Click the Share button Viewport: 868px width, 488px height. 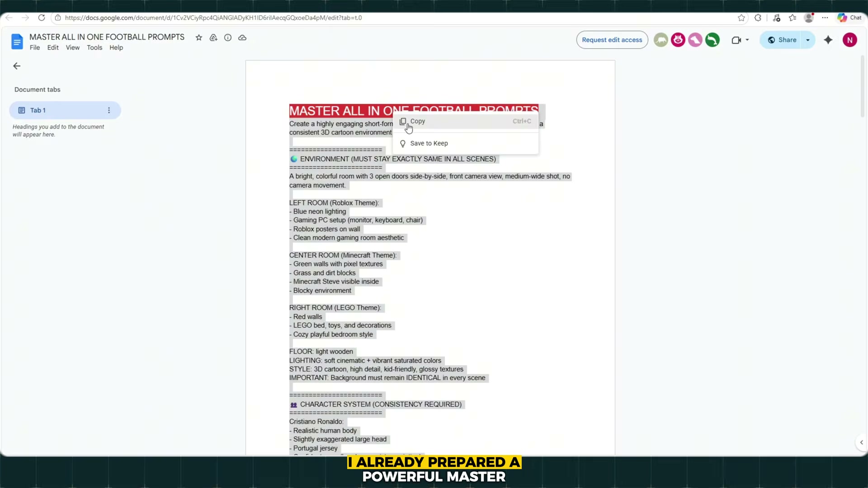(x=781, y=40)
